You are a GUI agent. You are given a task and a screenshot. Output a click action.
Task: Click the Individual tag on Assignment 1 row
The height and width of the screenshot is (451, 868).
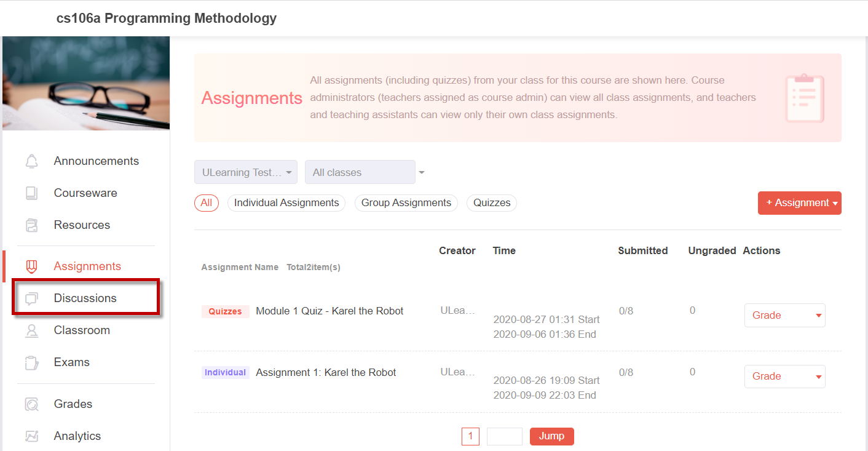point(226,373)
